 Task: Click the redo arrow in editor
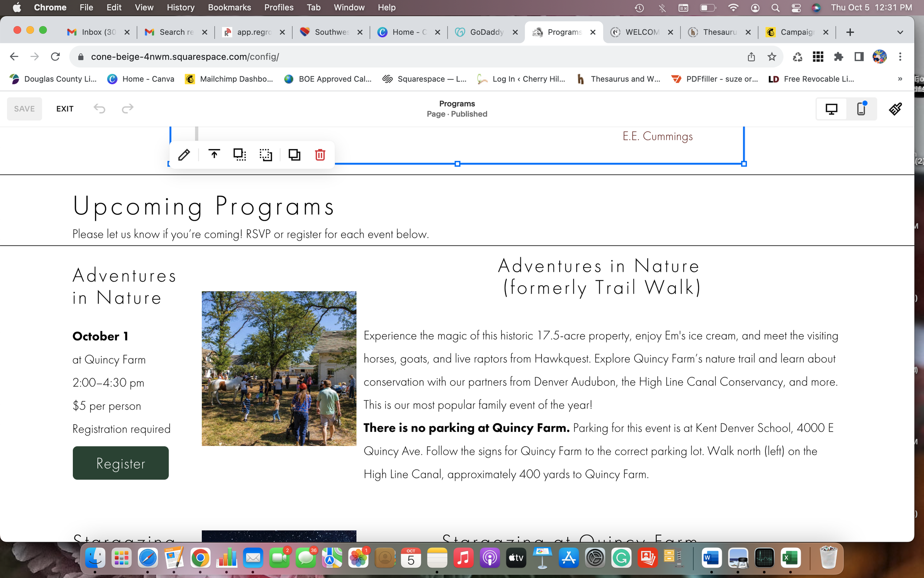[x=127, y=109]
